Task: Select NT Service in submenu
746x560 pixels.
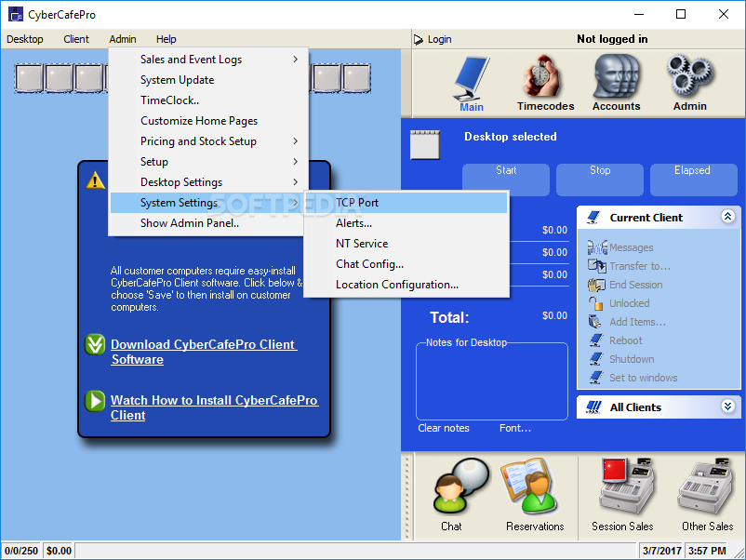Action: pos(406,244)
